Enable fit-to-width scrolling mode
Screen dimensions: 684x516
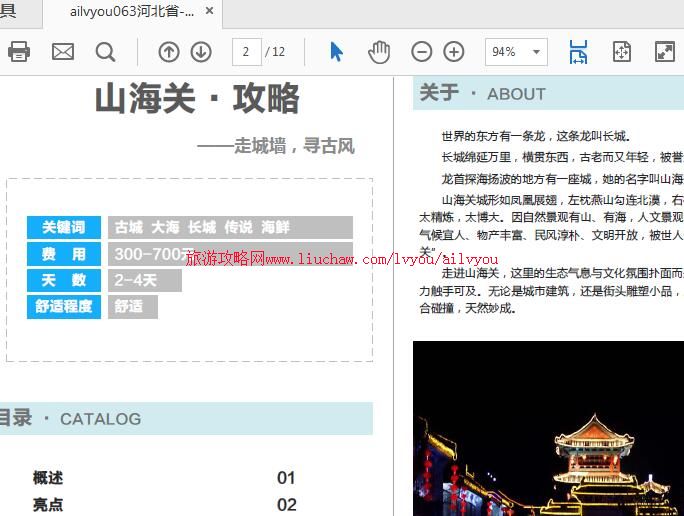pyautogui.click(x=578, y=52)
